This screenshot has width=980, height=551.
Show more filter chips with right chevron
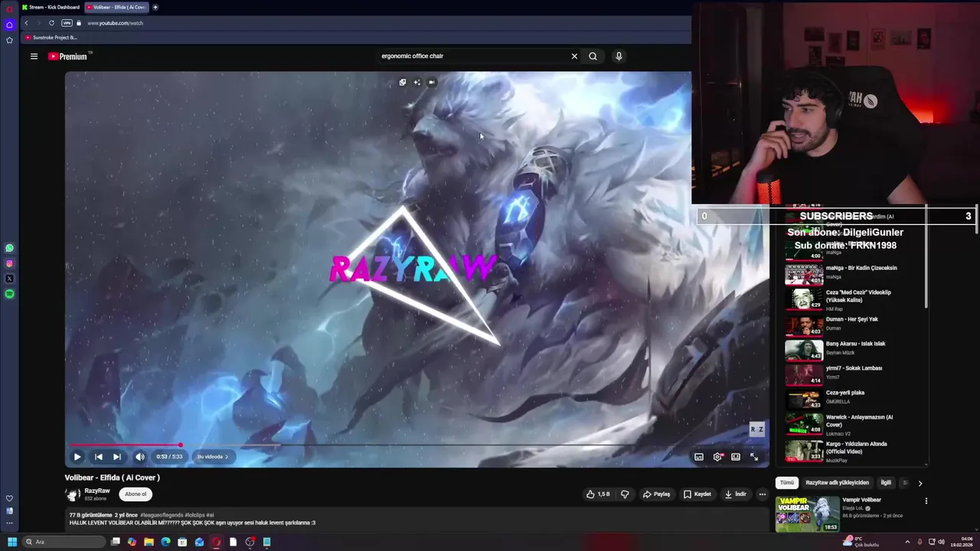(x=920, y=483)
